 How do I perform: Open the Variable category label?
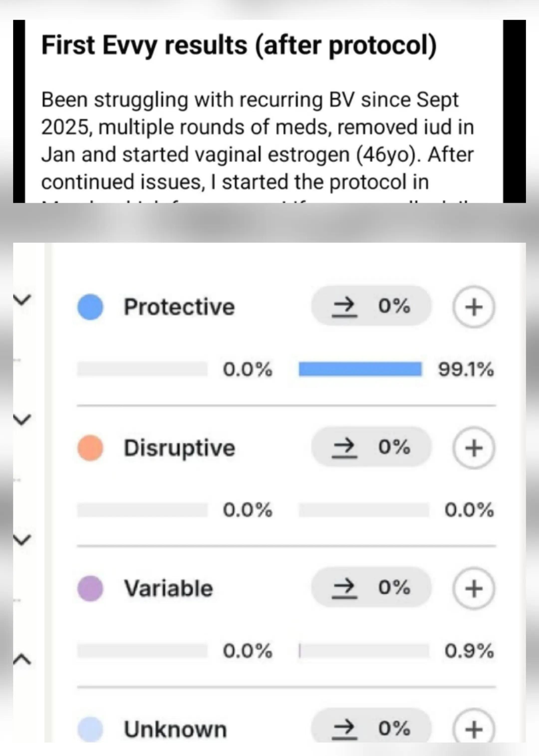click(168, 589)
